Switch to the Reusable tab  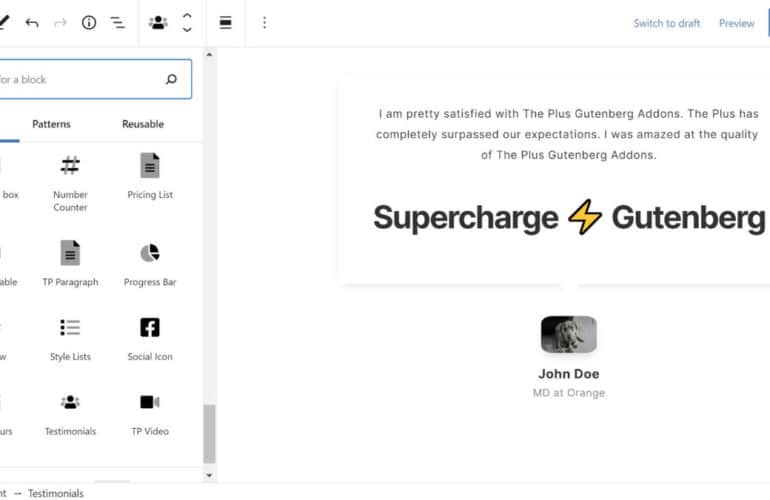[x=143, y=124]
